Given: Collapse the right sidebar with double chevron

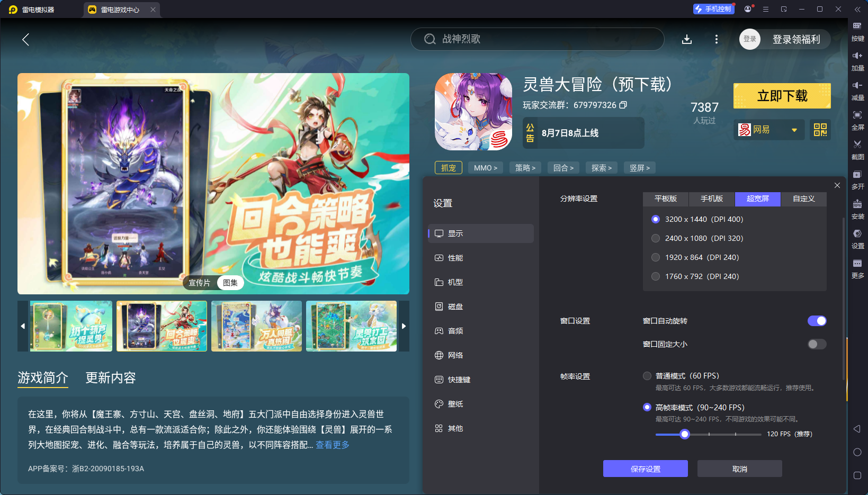Looking at the screenshot, I should pyautogui.click(x=857, y=10).
